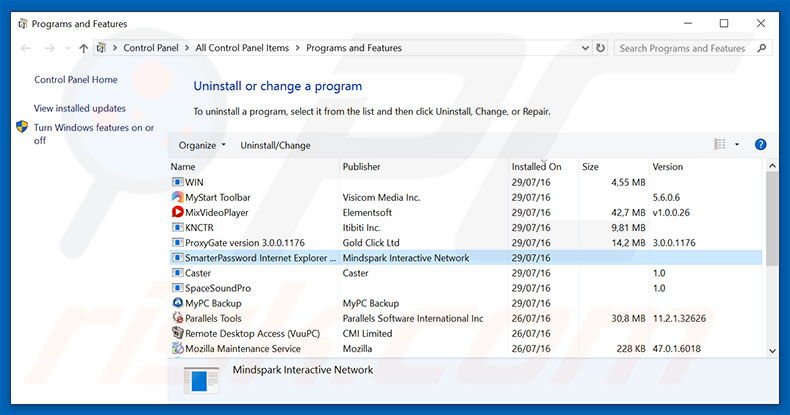Viewport: 790px width, 415px height.
Task: Click the forward navigation arrow
Action: tap(49, 48)
